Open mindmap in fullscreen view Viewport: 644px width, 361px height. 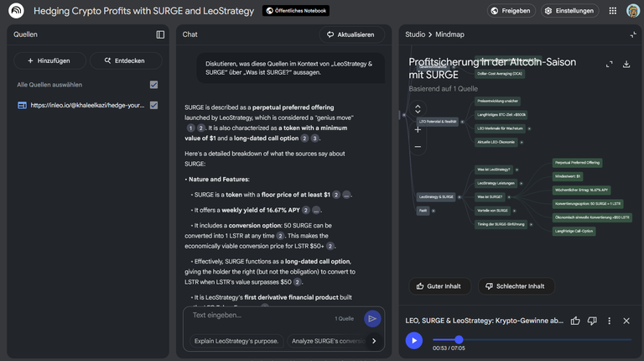pos(609,64)
